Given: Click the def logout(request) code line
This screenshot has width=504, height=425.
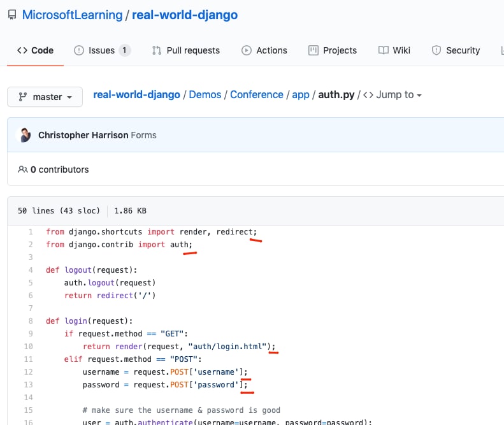Looking at the screenshot, I should (x=92, y=270).
